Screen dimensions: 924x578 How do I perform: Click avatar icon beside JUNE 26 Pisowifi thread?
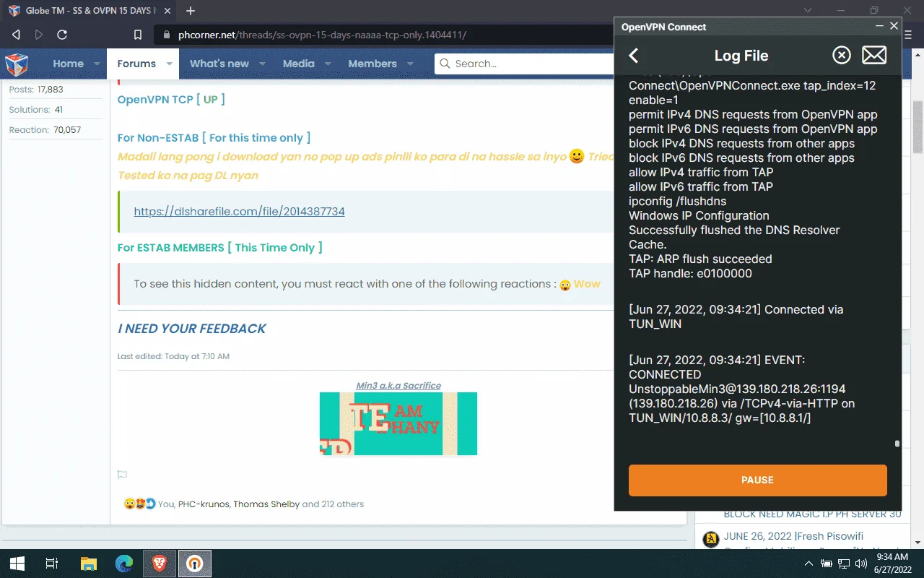click(711, 538)
